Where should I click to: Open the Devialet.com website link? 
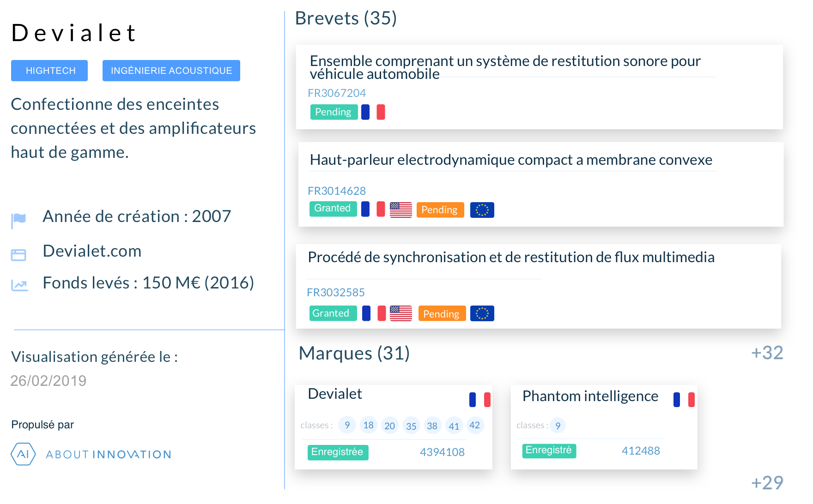pos(92,251)
